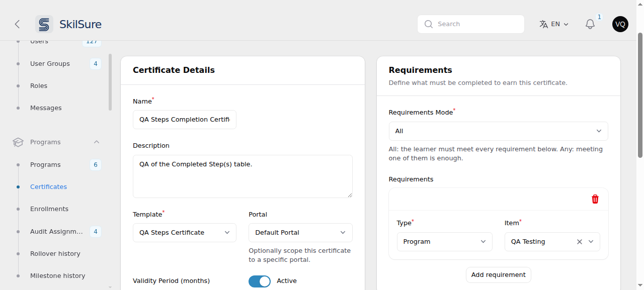Click the Search input field
The width and height of the screenshot is (644, 290).
click(471, 24)
